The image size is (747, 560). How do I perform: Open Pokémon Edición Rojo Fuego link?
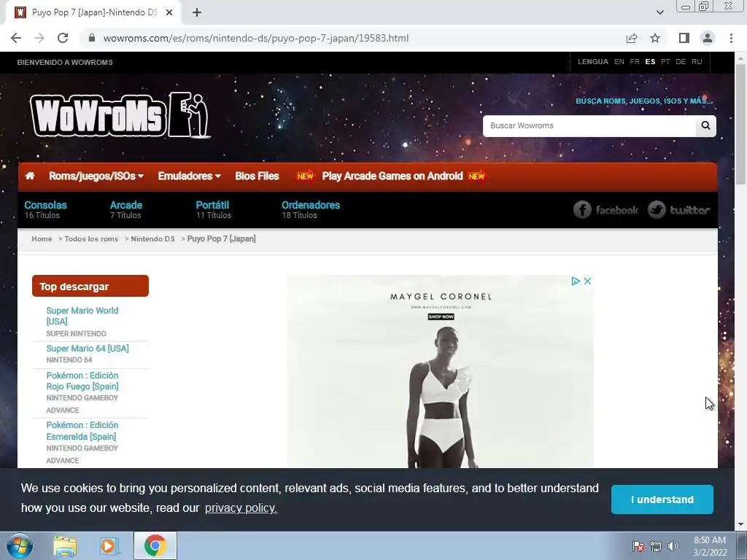pyautogui.click(x=82, y=381)
